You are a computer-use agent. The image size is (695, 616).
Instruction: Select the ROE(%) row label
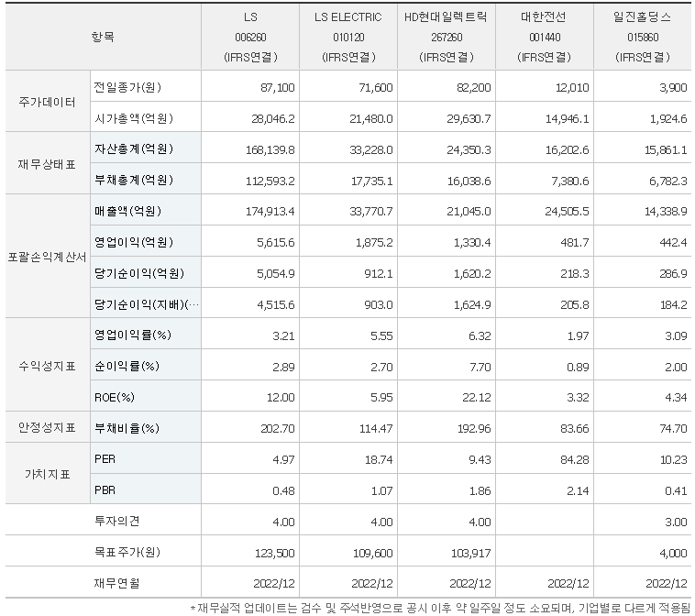click(115, 397)
